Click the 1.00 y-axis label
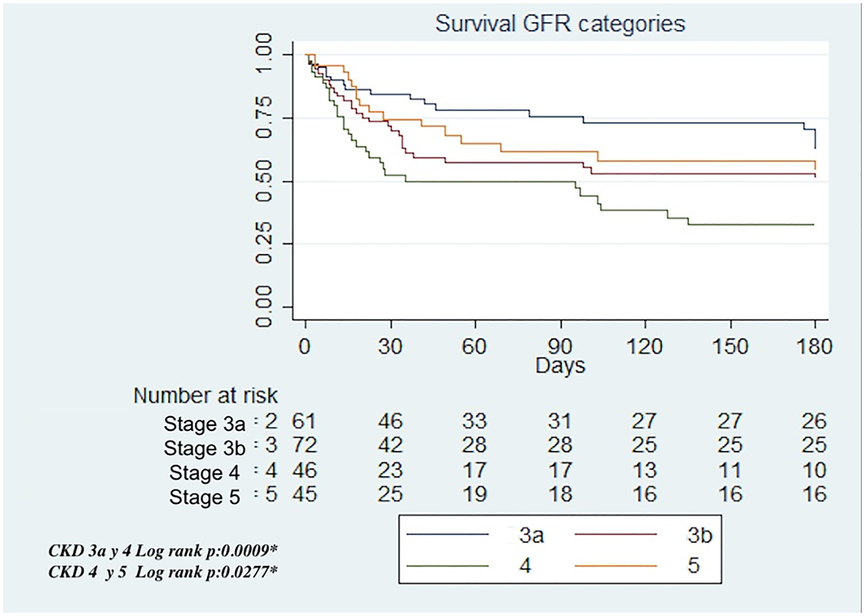 coord(264,54)
